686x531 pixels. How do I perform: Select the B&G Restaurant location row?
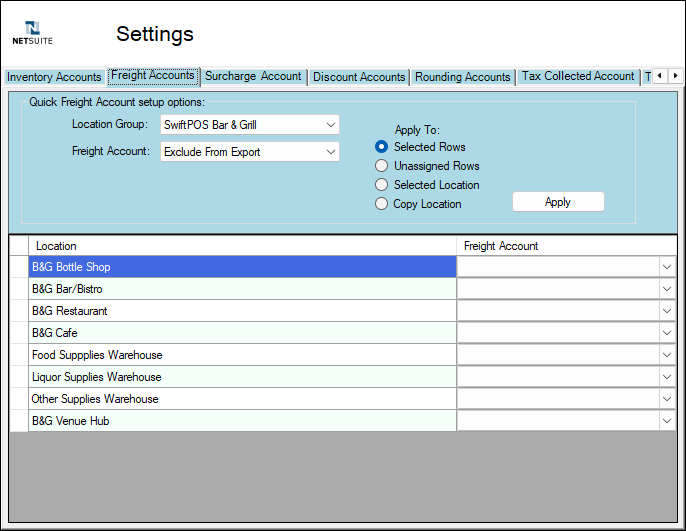242,311
